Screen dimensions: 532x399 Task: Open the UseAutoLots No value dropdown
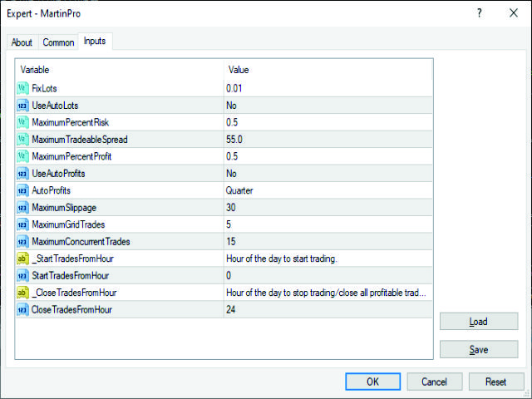[x=328, y=106]
